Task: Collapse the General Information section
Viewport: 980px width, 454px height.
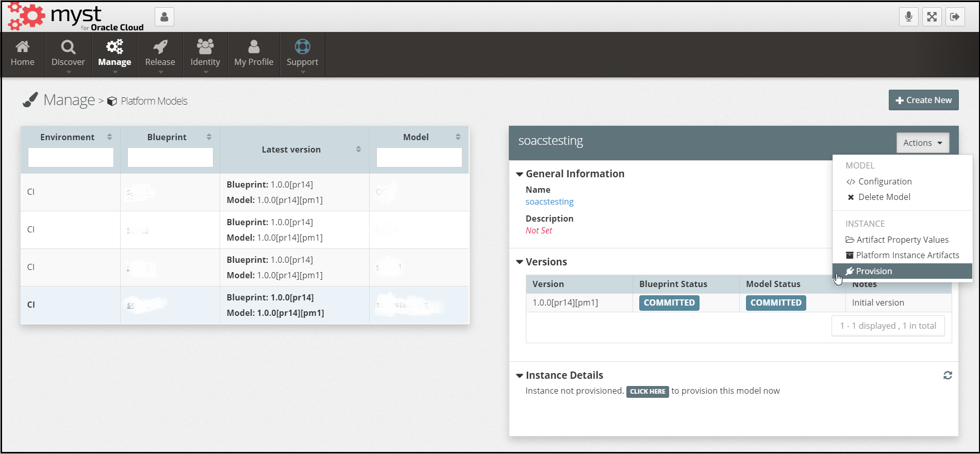Action: pyautogui.click(x=520, y=174)
